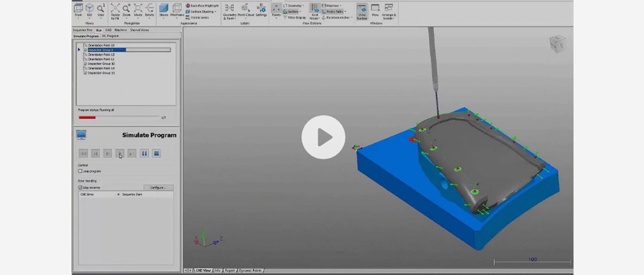Uncheck Stop on error option

[x=80, y=188]
